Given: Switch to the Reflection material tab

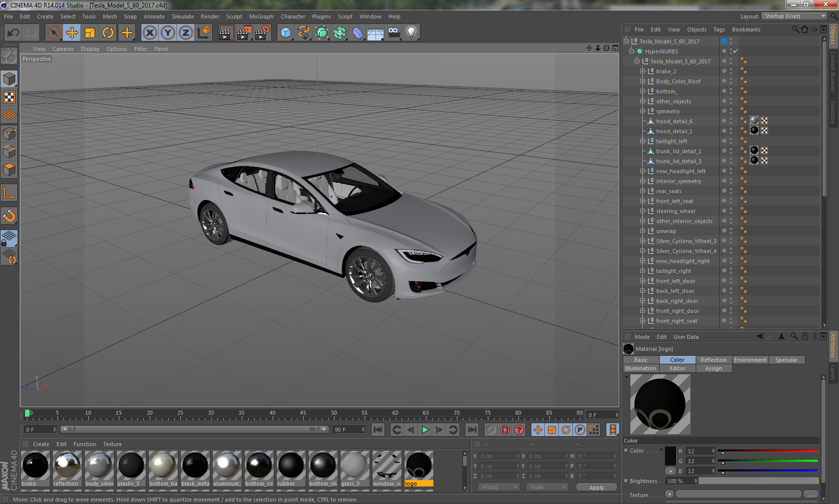Looking at the screenshot, I should 713,360.
